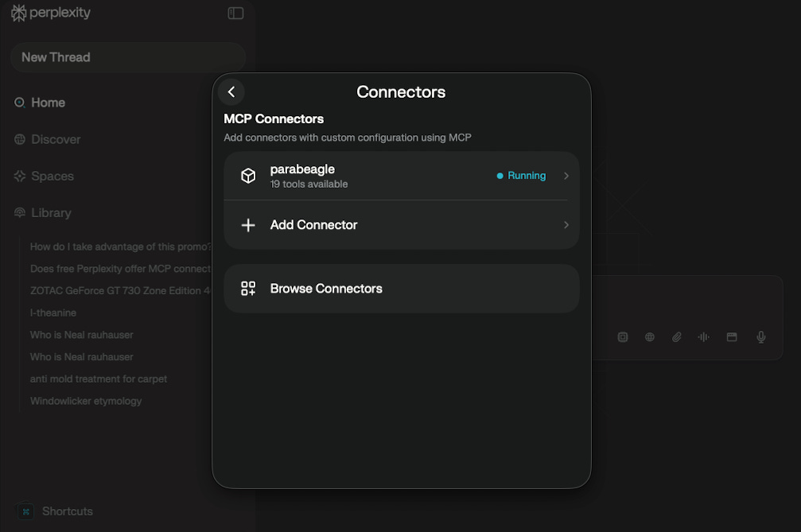Collapse the sidebar with the panel icon

tap(235, 14)
